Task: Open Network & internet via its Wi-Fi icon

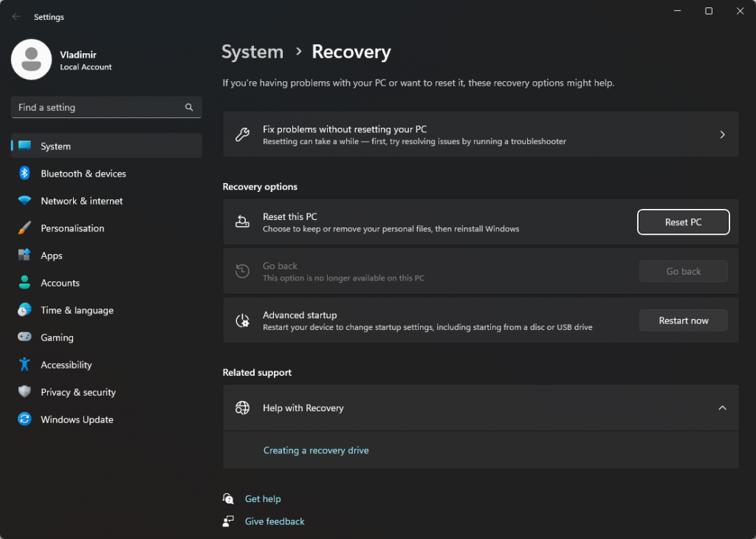Action: [24, 201]
